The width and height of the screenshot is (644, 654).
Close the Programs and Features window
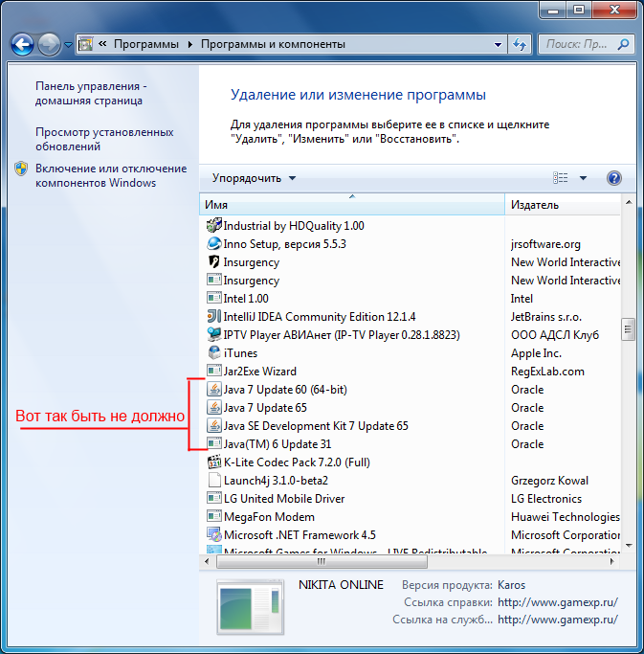pos(614,10)
